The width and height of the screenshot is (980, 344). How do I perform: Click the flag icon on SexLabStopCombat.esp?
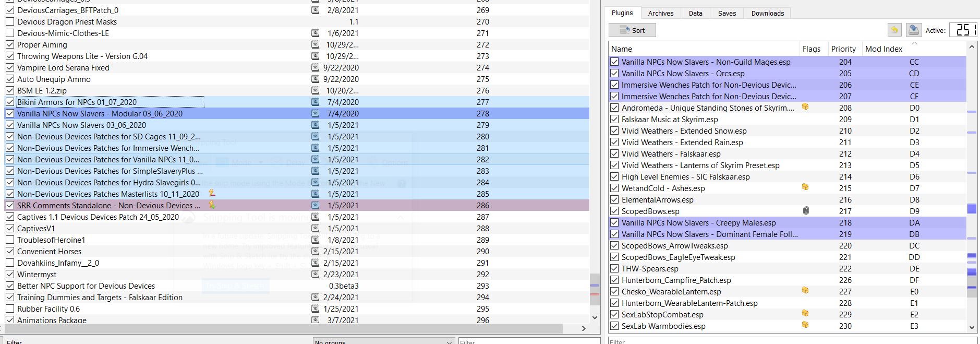805,313
